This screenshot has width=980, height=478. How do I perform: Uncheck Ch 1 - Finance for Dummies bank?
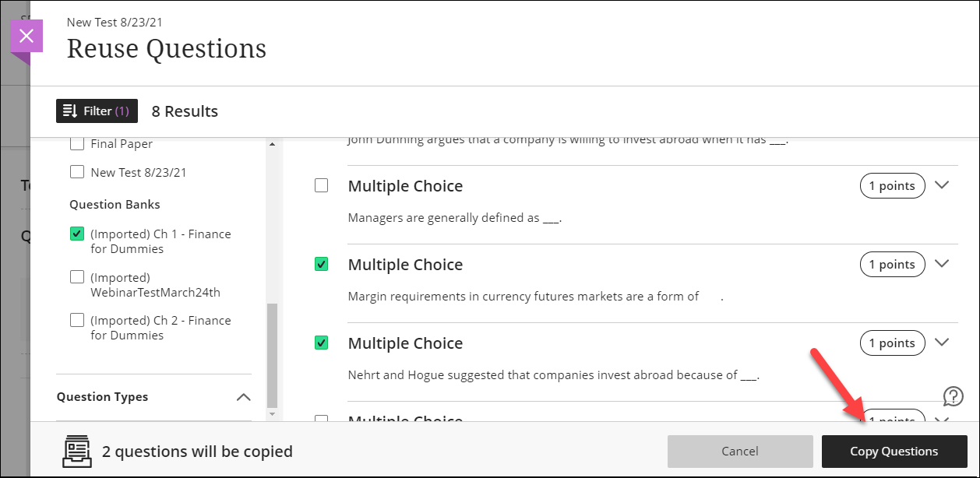(x=77, y=234)
